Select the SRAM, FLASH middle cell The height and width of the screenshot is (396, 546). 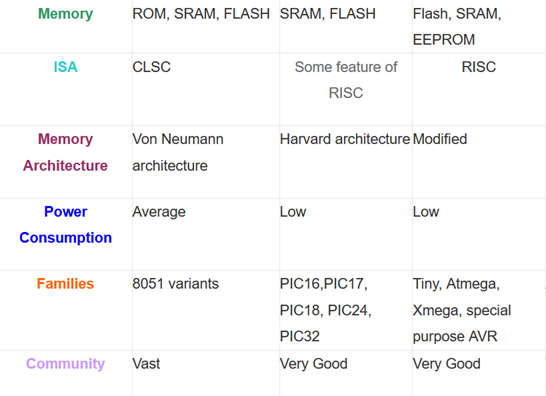tap(328, 14)
